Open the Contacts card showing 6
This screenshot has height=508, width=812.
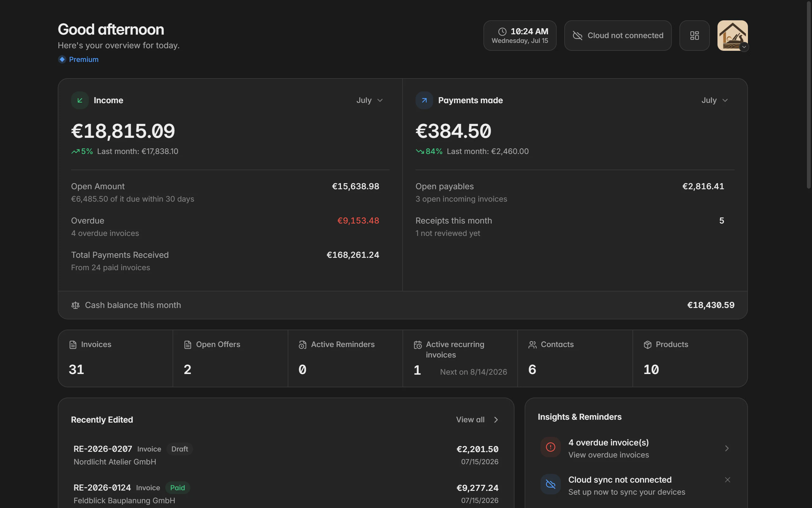click(x=575, y=358)
